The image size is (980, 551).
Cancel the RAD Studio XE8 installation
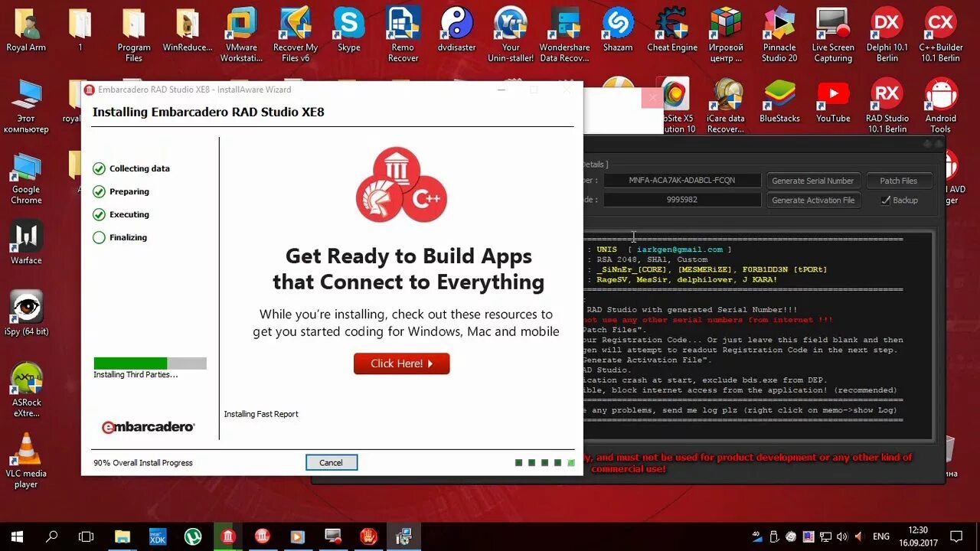[x=332, y=462]
